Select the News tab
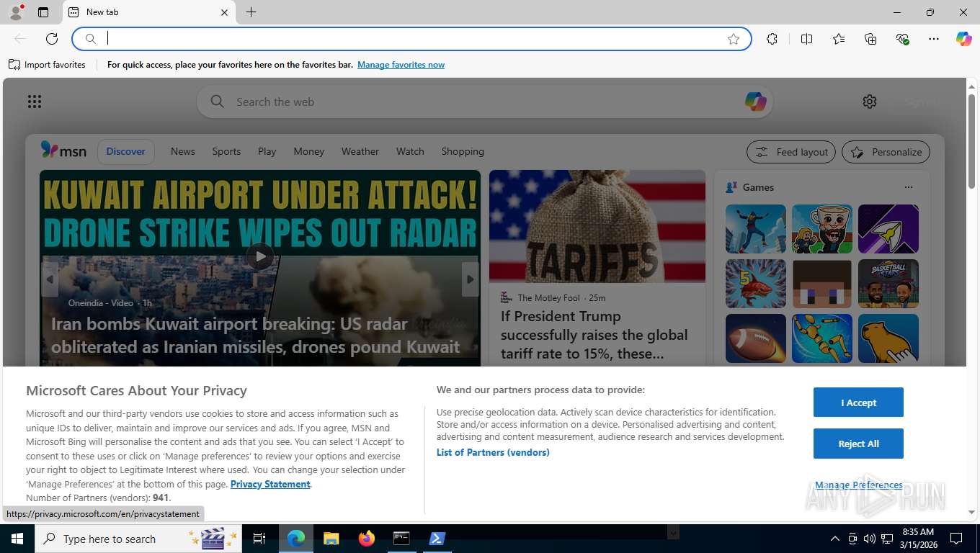This screenshot has width=980, height=553. click(x=183, y=151)
